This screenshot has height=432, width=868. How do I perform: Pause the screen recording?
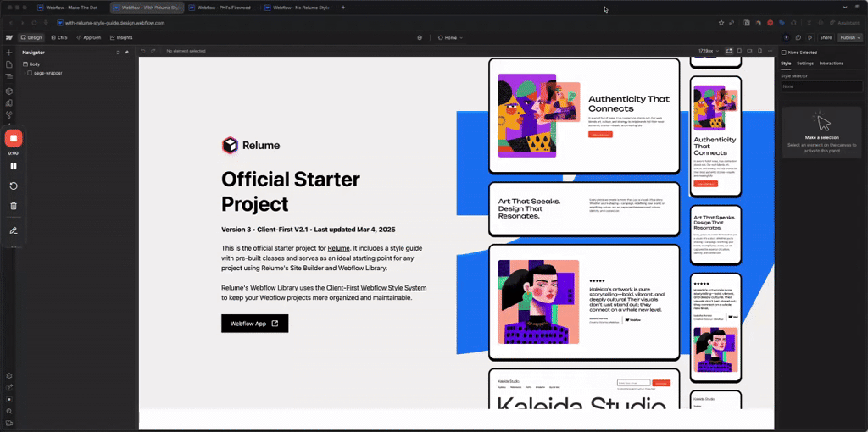click(x=13, y=166)
